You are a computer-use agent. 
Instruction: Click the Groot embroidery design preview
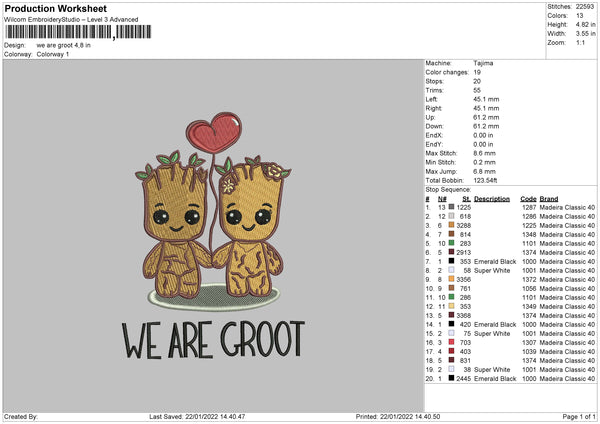pyautogui.click(x=213, y=236)
